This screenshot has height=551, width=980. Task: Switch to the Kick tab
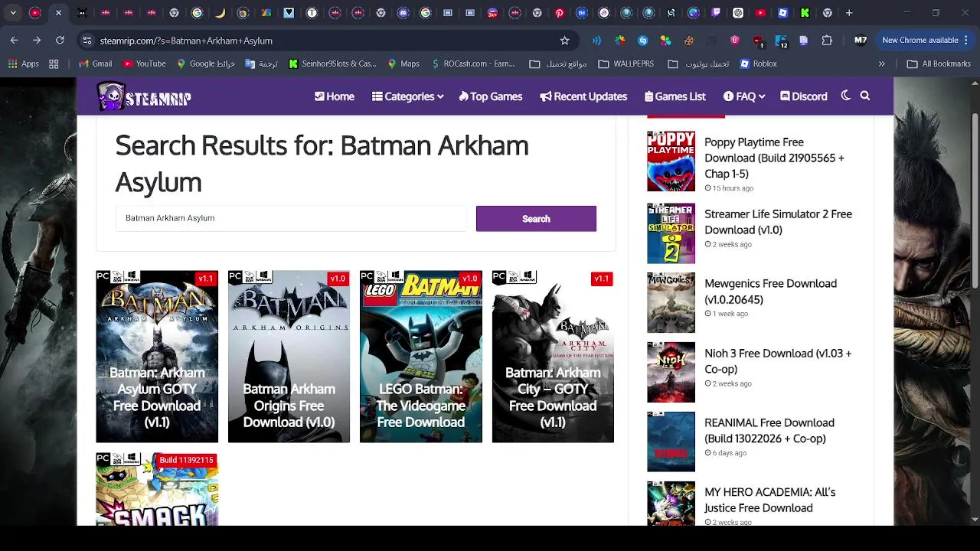point(805,13)
